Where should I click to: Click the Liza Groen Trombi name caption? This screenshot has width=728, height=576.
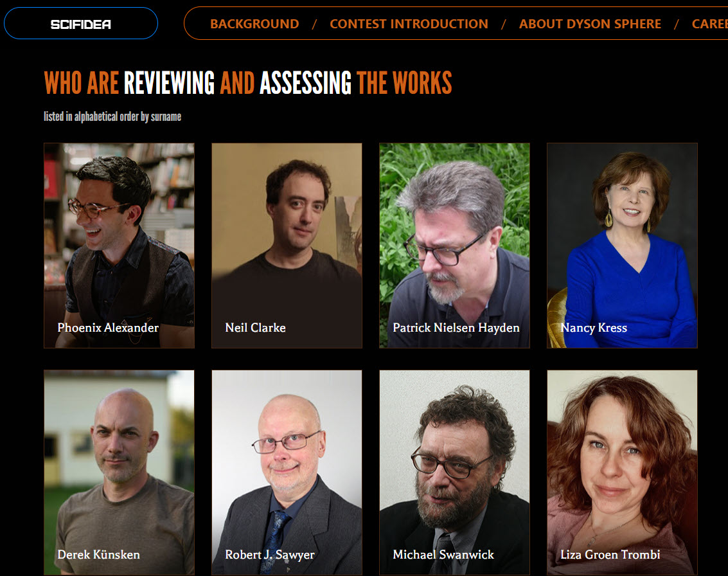(610, 555)
